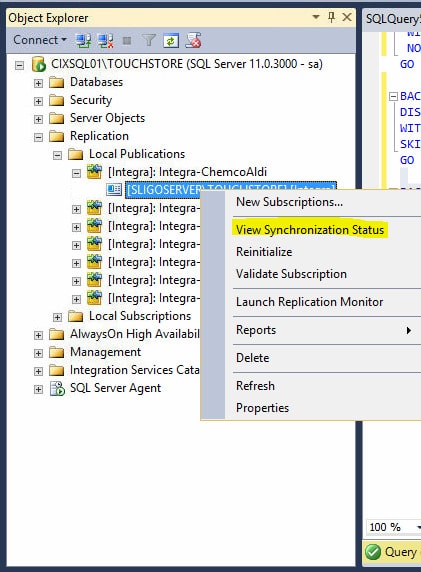Expand the Management node

pos(38,353)
